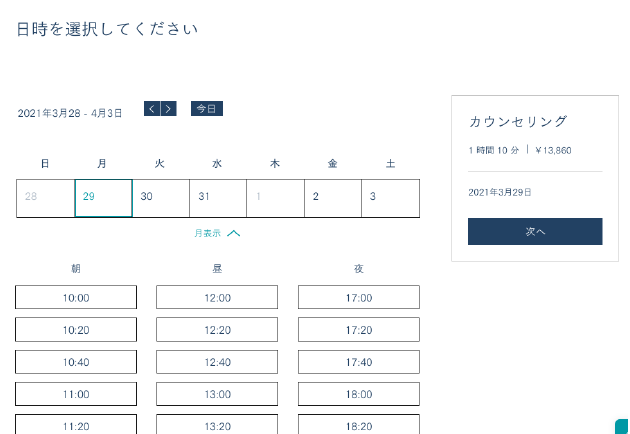Viewport: 630px width, 434px height.
Task: Pick the 13:00 time slot
Action: pos(217,394)
